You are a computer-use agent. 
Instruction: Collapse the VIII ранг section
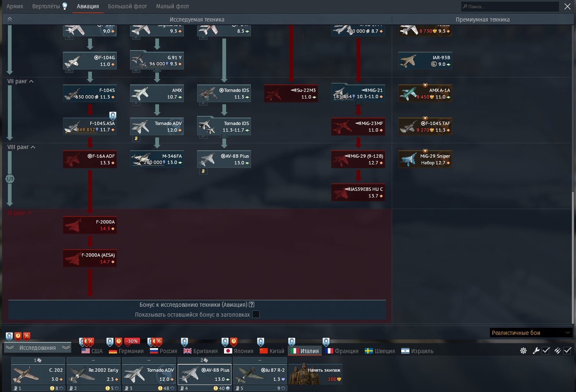pos(22,147)
